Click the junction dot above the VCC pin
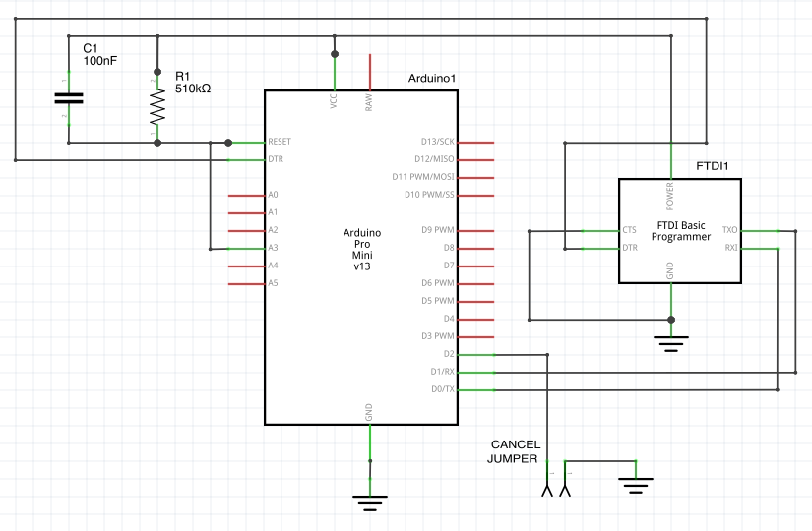 click(335, 54)
